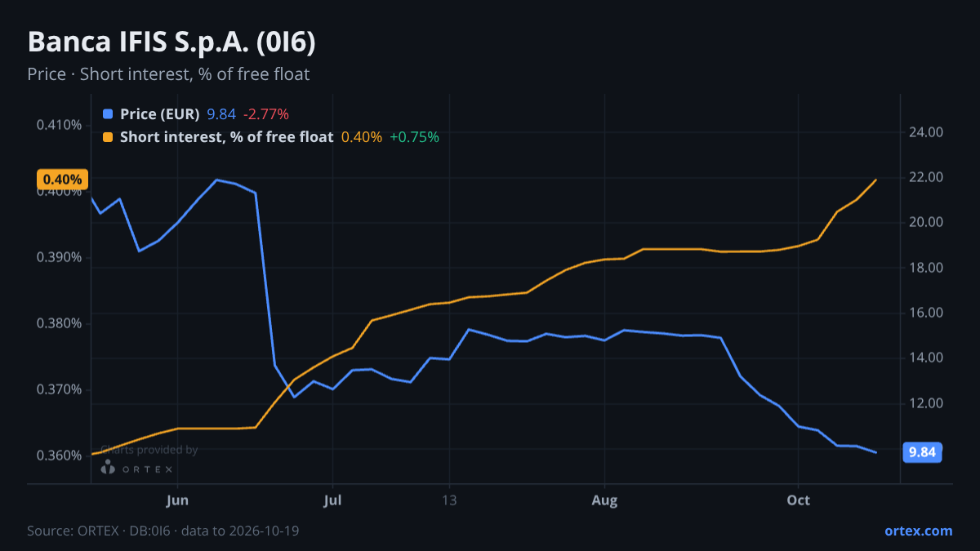The height and width of the screenshot is (551, 980).
Task: Click the 22.00 right axis label
Action: pos(926,177)
